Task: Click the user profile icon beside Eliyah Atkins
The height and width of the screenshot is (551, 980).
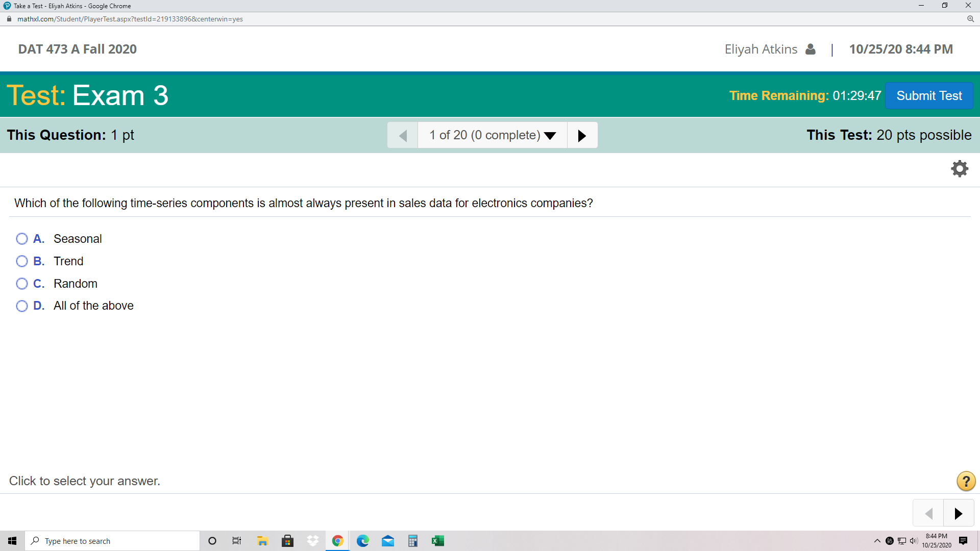Action: pos(810,49)
